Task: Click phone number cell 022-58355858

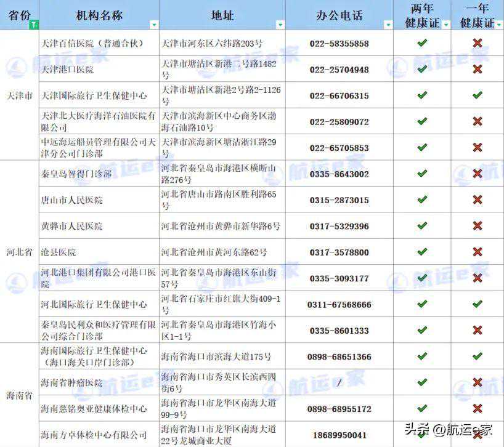Action: [x=339, y=44]
